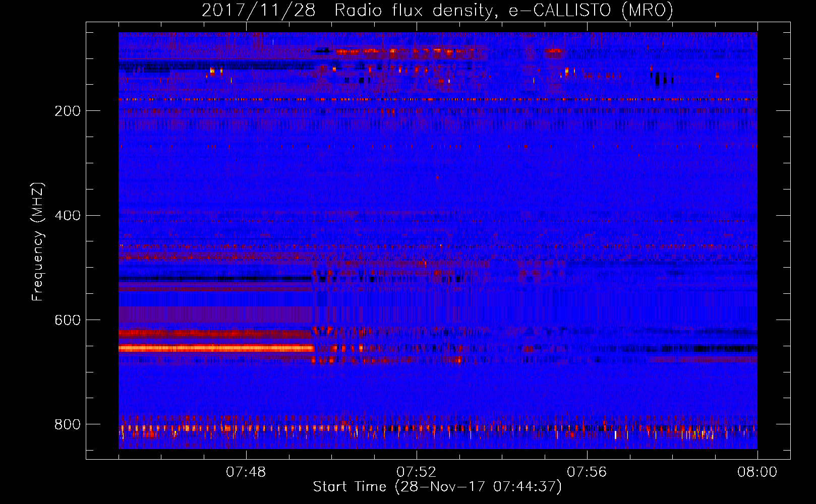
Task: Click the plot title '2017/11/28 Radio flux density'
Action: [x=437, y=10]
